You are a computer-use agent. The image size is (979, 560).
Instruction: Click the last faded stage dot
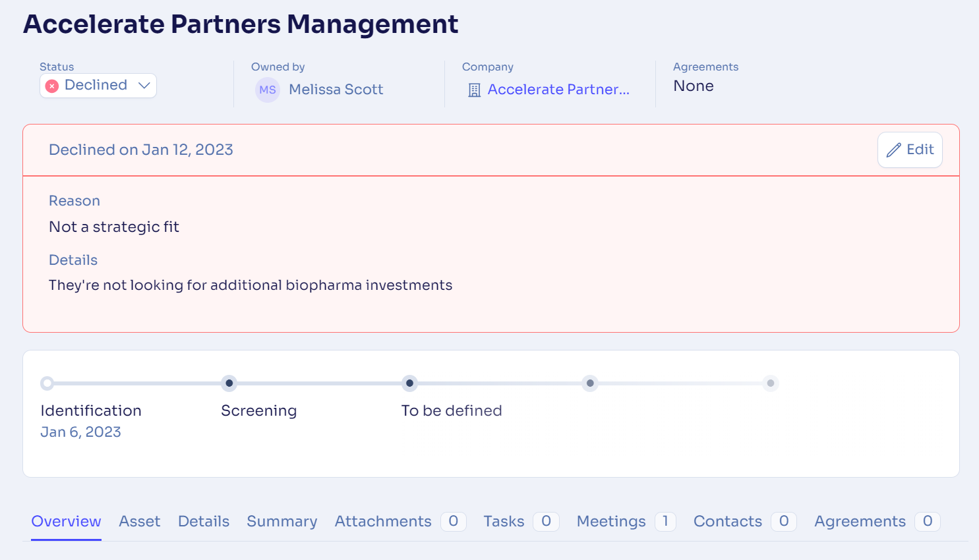(x=771, y=383)
